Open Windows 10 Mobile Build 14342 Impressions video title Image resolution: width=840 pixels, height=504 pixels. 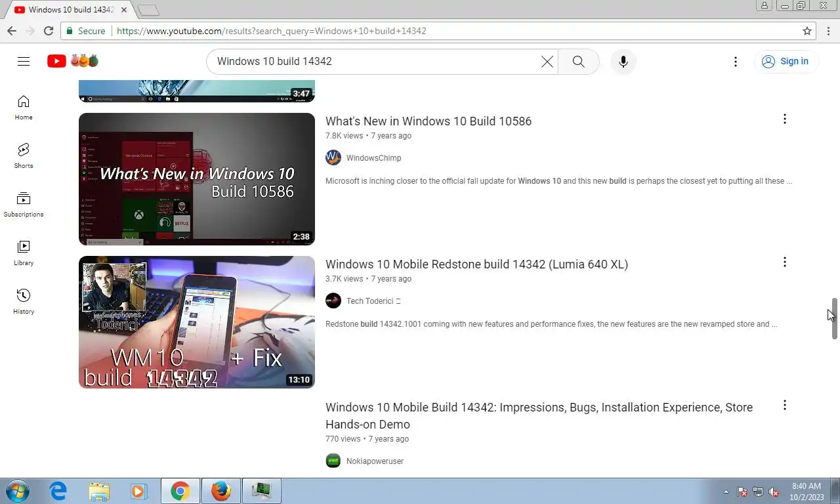(539, 415)
